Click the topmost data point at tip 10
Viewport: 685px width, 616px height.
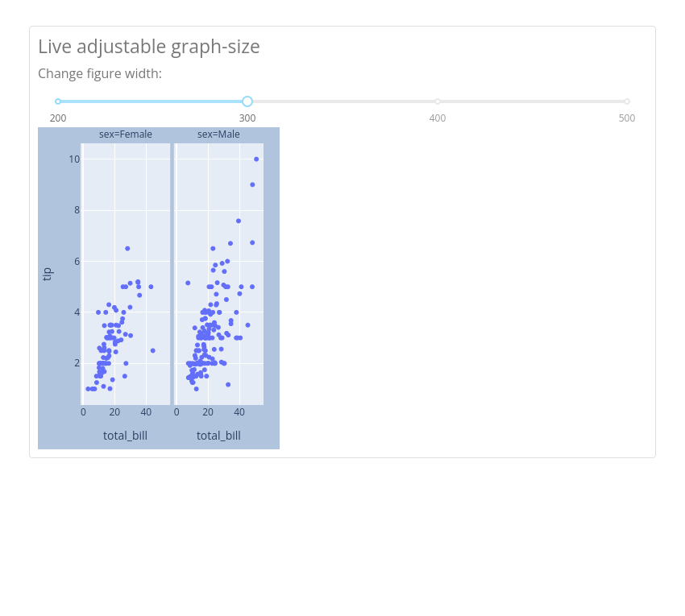click(256, 159)
